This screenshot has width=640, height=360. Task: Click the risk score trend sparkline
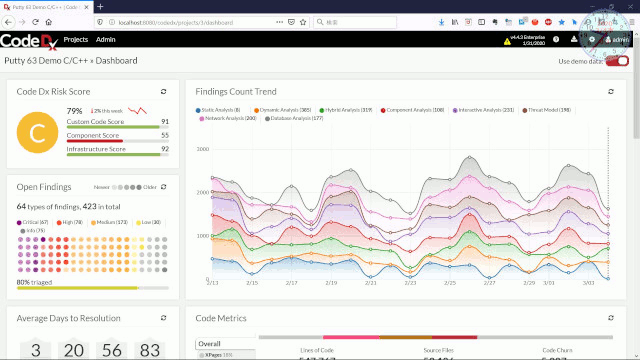(138, 111)
